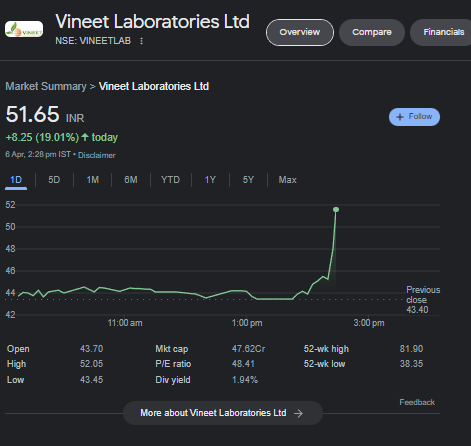Click the +8.25 (19.01%) change text
Image resolution: width=471 pixels, height=446 pixels.
[x=42, y=137]
